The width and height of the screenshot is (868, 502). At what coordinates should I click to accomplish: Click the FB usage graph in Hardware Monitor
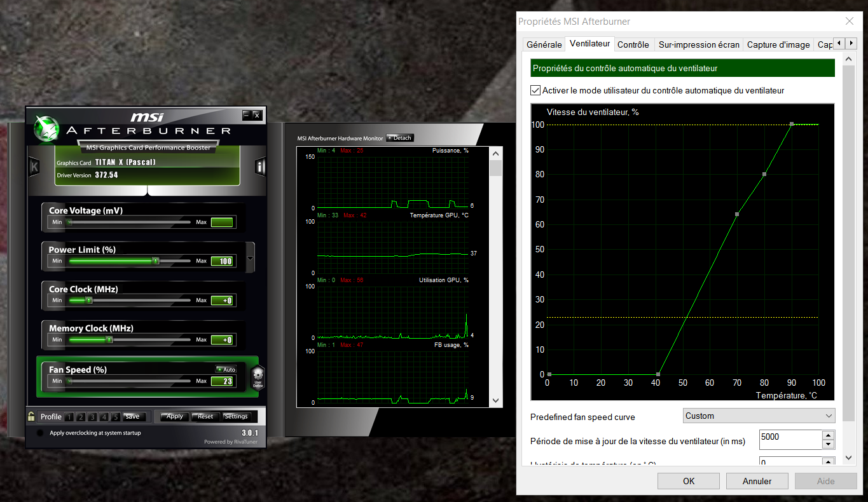[392, 377]
